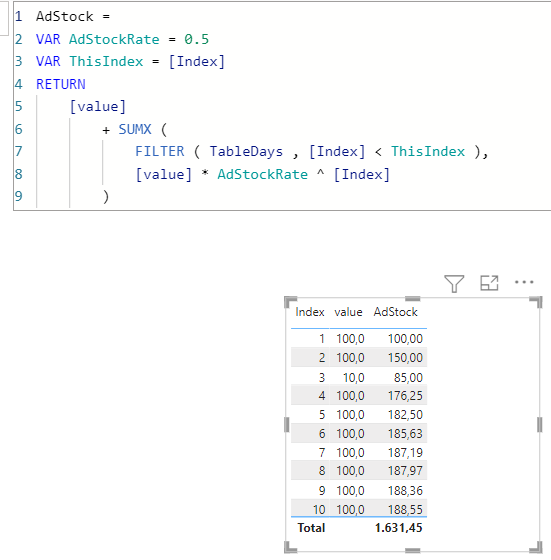The width and height of the screenshot is (551, 560).
Task: Grab top-middle resize handle of table visual
Action: click(x=412, y=299)
